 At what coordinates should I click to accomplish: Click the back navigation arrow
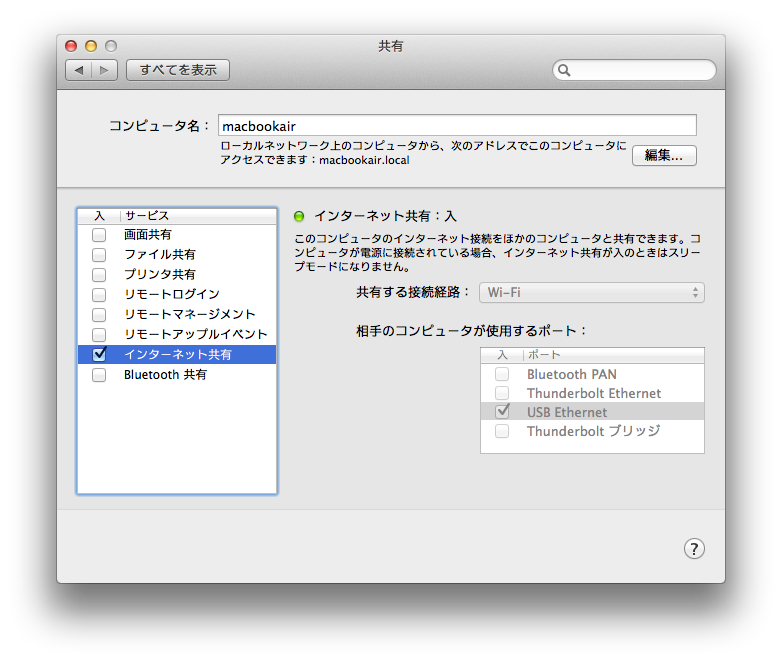79,70
